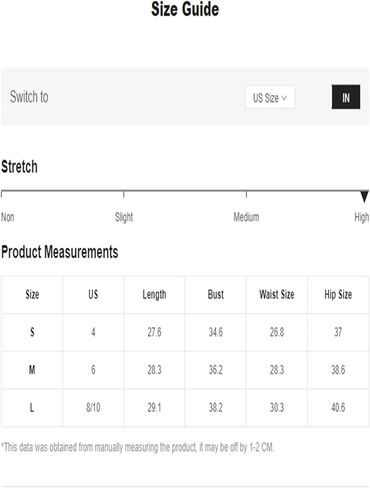Click the Size column header
The width and height of the screenshot is (370, 488).
[32, 295]
